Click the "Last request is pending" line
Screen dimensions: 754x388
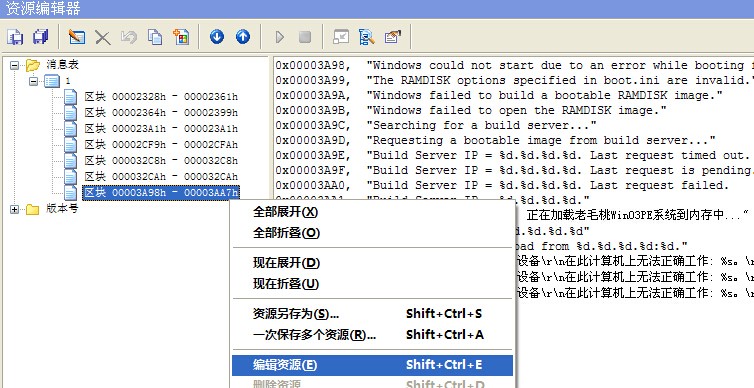(x=515, y=170)
